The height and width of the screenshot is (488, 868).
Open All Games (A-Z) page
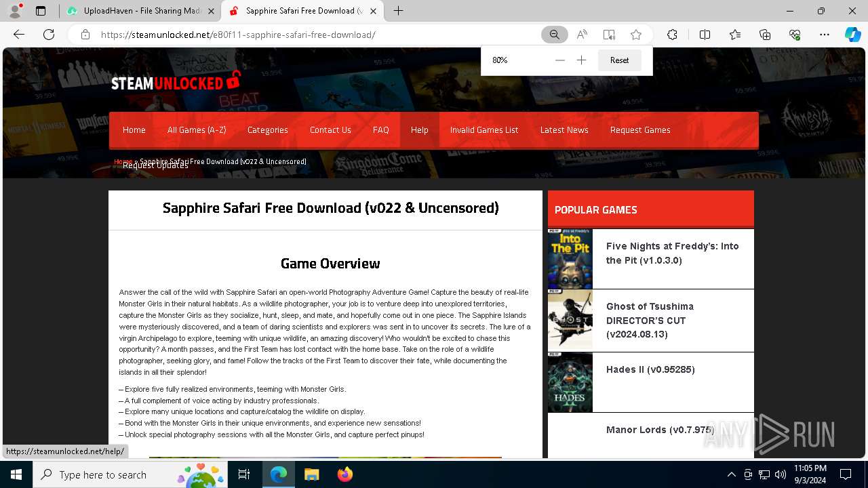197,130
